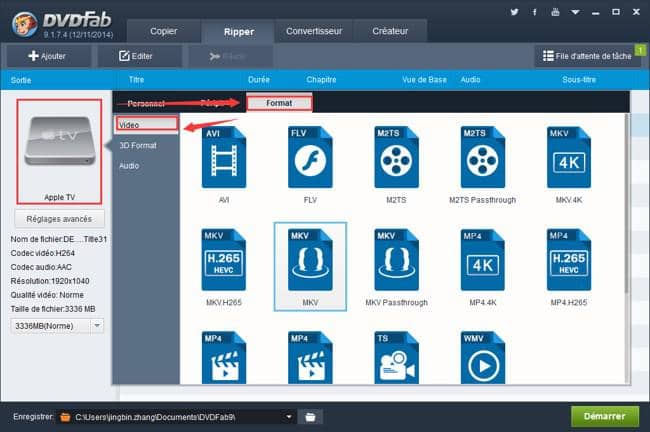This screenshot has width=650, height=432.
Task: Pick the highlighted MKV format icon
Action: point(310,260)
